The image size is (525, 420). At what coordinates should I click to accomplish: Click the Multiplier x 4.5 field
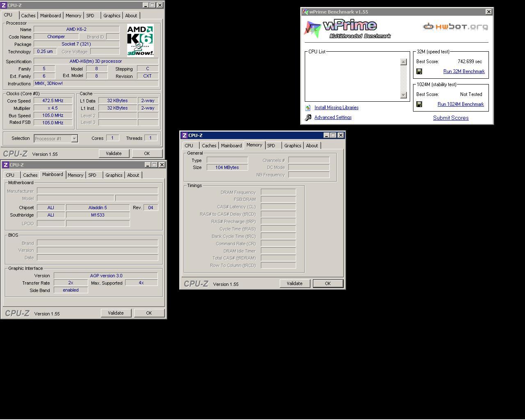pos(53,108)
